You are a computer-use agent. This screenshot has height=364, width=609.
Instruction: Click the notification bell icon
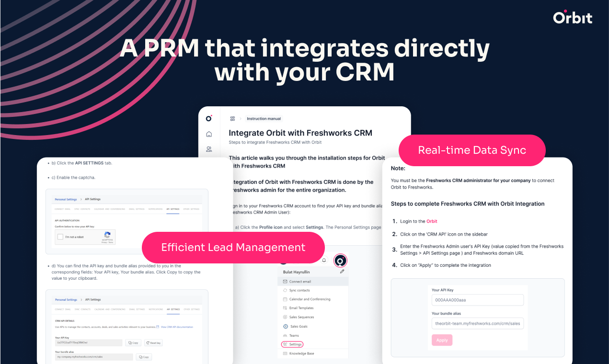(324, 261)
